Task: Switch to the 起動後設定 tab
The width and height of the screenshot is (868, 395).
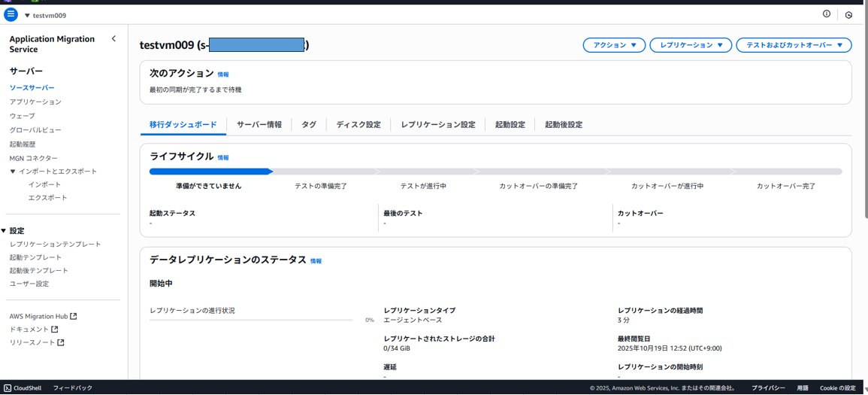Action: click(x=564, y=125)
